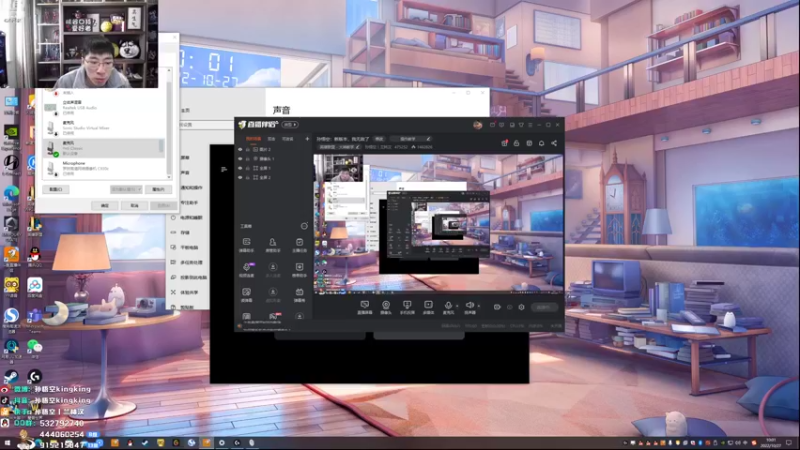
Task: Open WeChat desktop icon
Action: point(34,347)
